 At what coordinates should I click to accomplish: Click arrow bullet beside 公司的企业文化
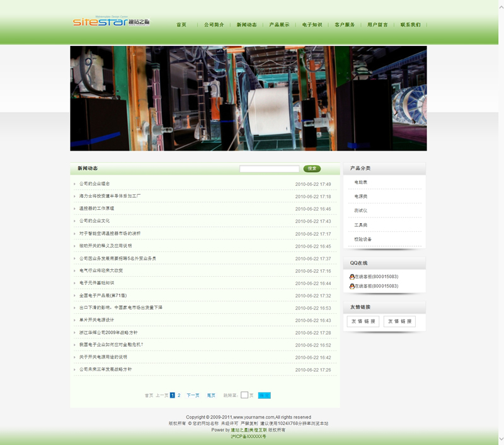[x=74, y=221]
